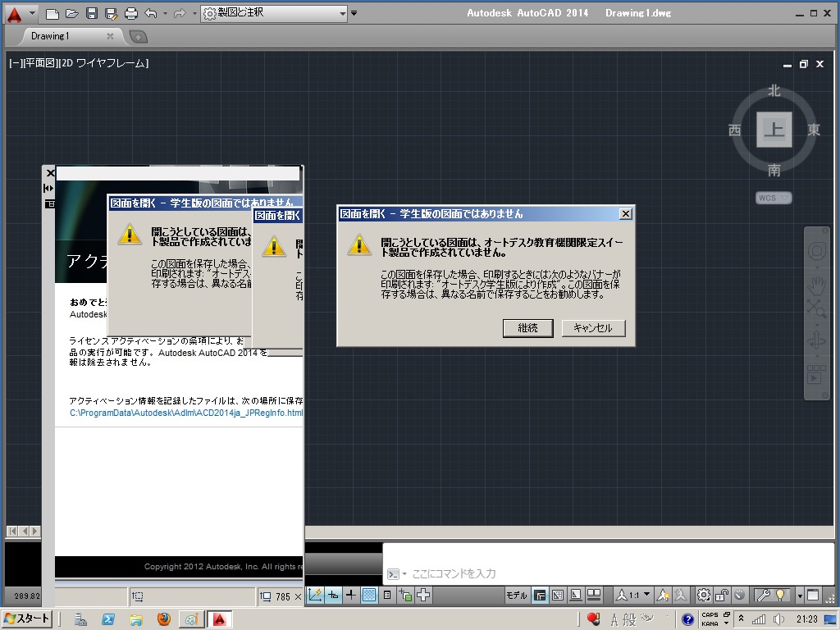Undo the last action with the arrow icon

[151, 13]
